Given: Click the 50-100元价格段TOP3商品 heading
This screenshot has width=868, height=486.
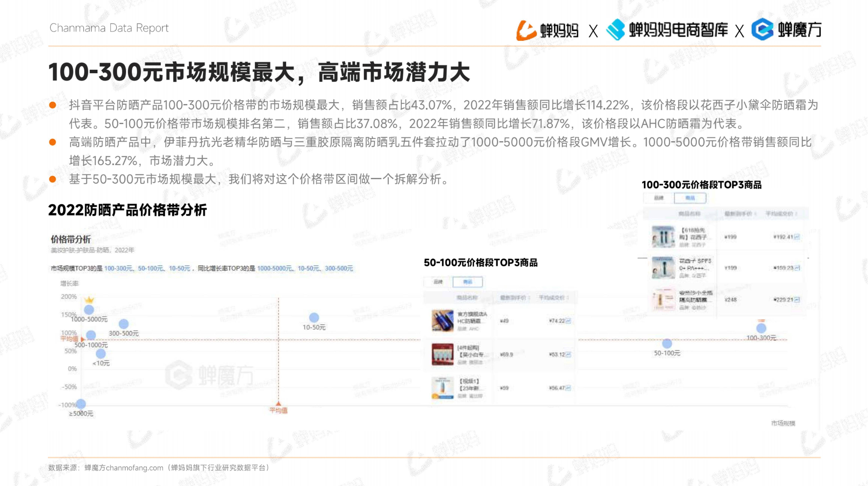Looking at the screenshot, I should click(x=481, y=262).
